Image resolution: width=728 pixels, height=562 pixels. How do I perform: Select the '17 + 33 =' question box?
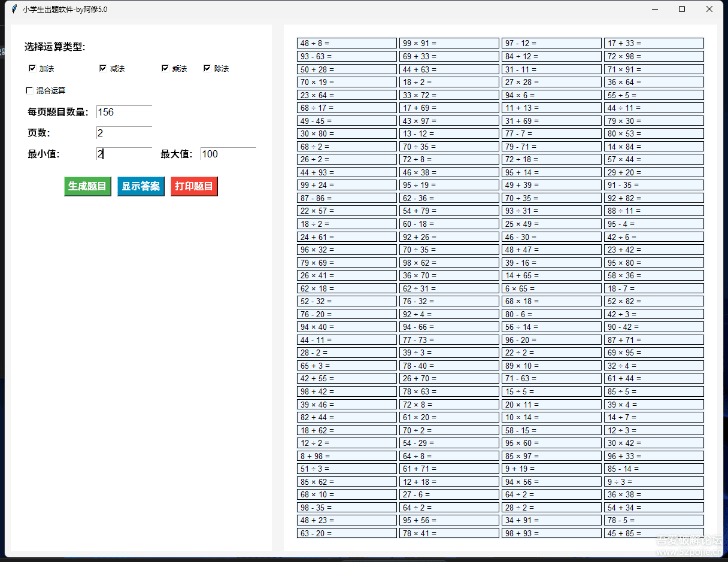(x=654, y=43)
